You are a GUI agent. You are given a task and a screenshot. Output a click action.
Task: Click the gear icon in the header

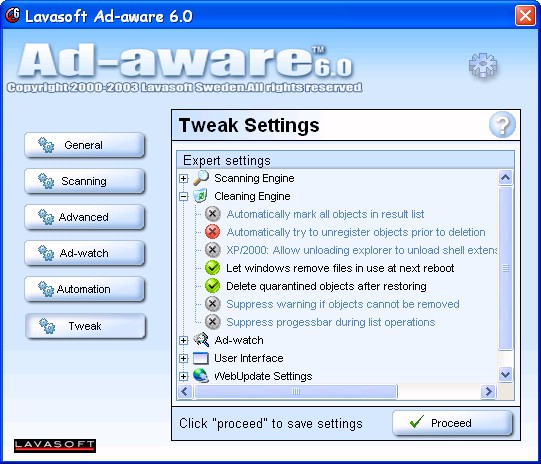click(483, 65)
